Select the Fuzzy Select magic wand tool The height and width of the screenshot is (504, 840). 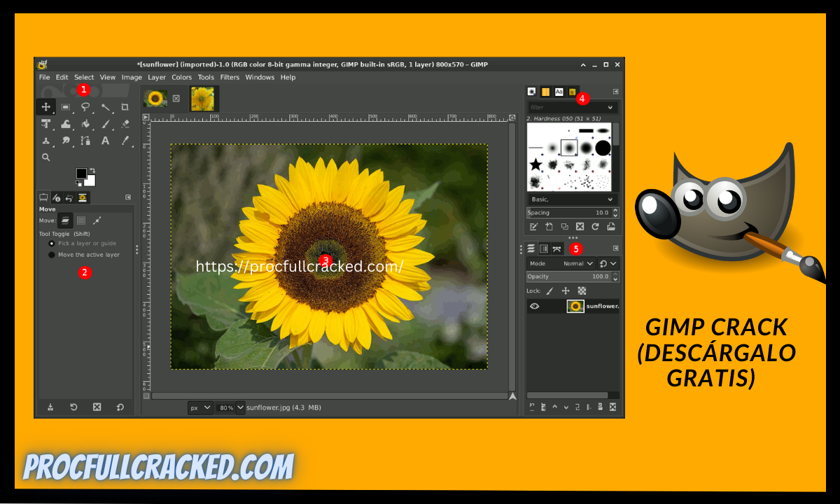coord(106,107)
